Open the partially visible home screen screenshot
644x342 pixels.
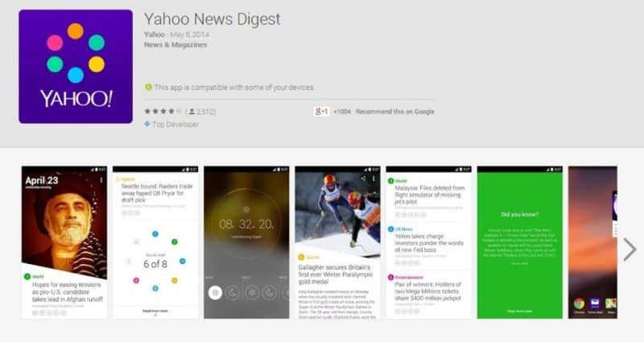pos(592,242)
